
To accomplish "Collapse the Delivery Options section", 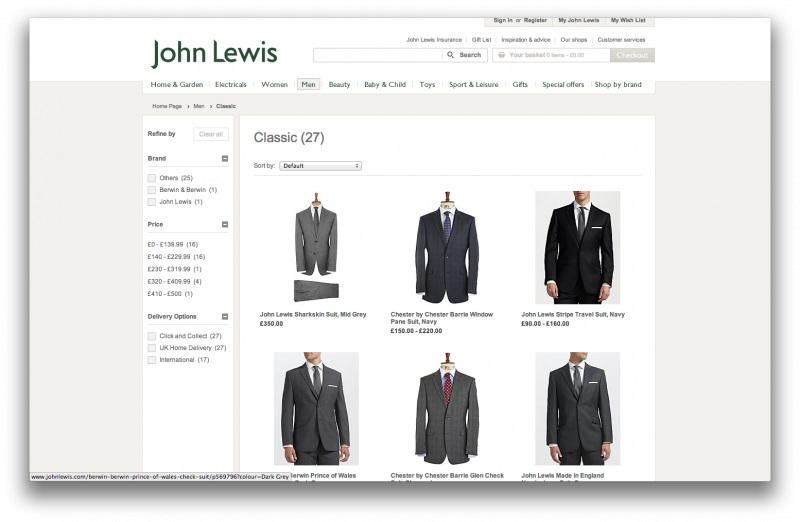I will click(224, 316).
